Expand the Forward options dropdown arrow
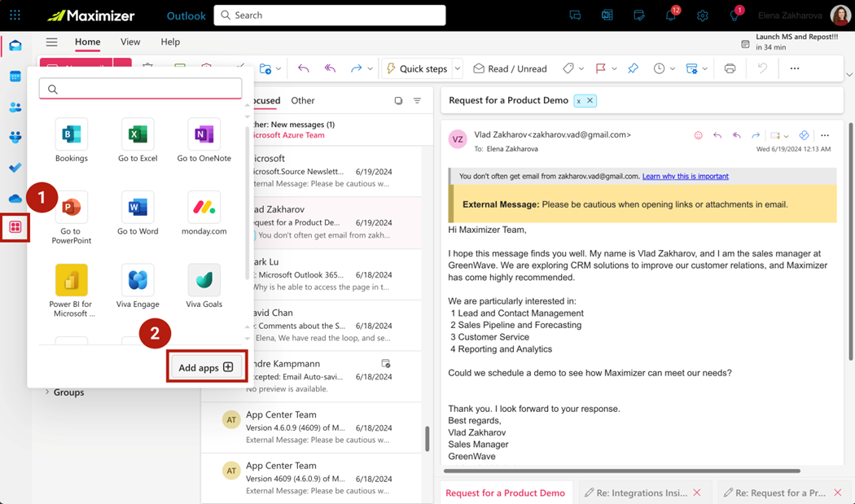This screenshot has width=855, height=504. 370,68
